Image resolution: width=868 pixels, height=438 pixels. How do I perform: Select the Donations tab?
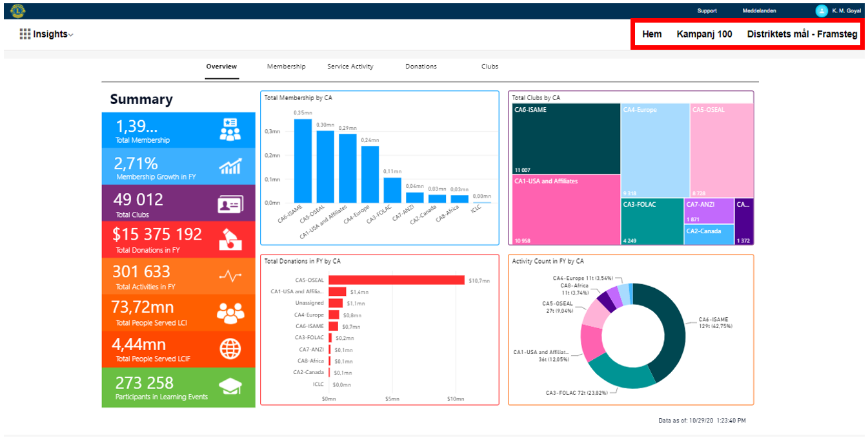(x=421, y=67)
